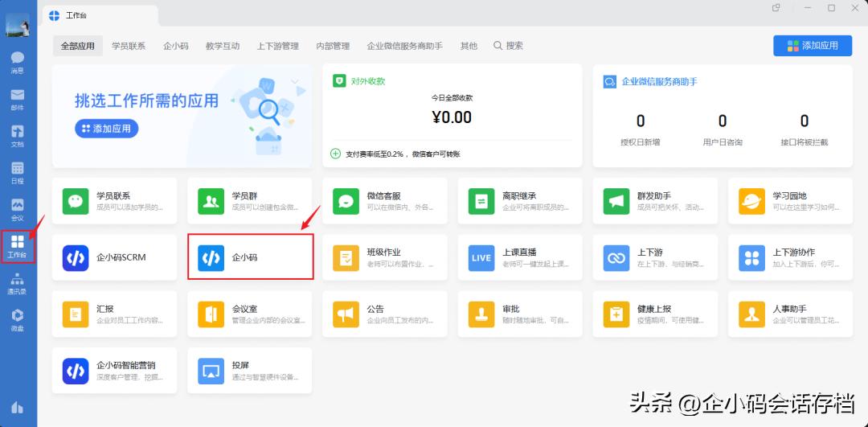The width and height of the screenshot is (868, 427).
Task: Open the 人事助手 app icon
Action: click(751, 314)
